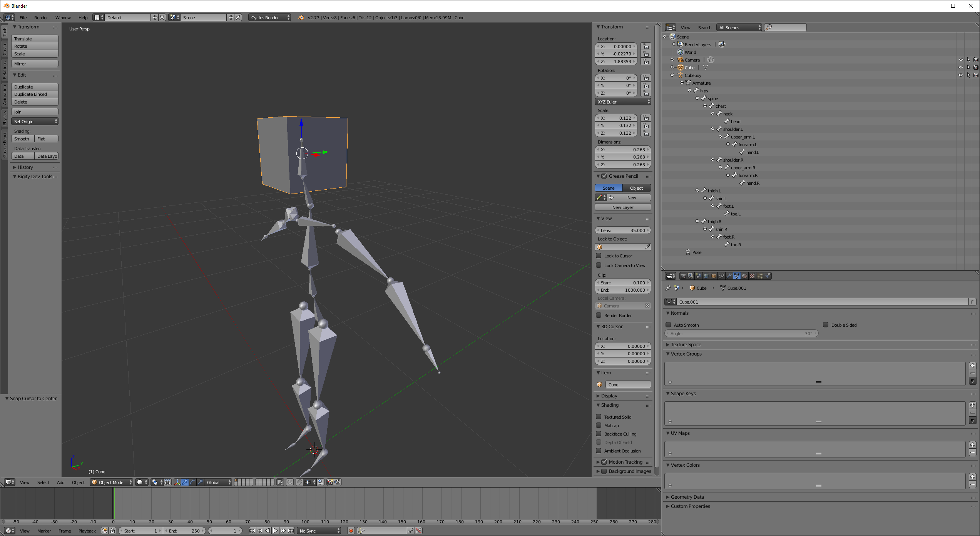Open the Cycles Render engine dropdown

(x=269, y=17)
